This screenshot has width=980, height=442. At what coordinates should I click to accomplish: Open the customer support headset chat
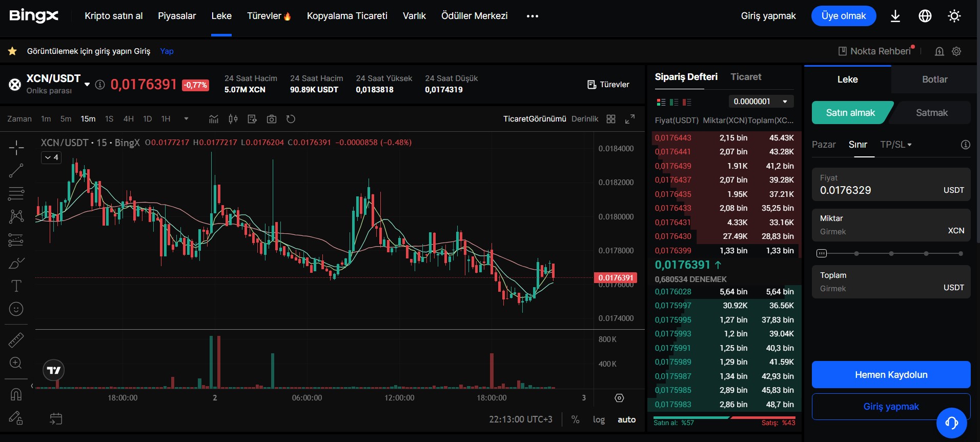952,423
